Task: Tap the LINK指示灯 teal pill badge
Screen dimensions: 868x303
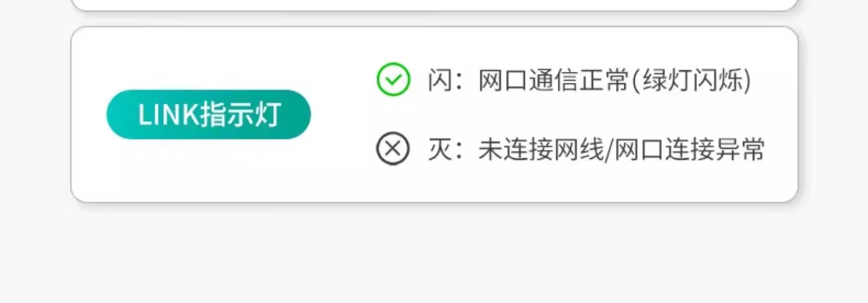Action: point(208,115)
